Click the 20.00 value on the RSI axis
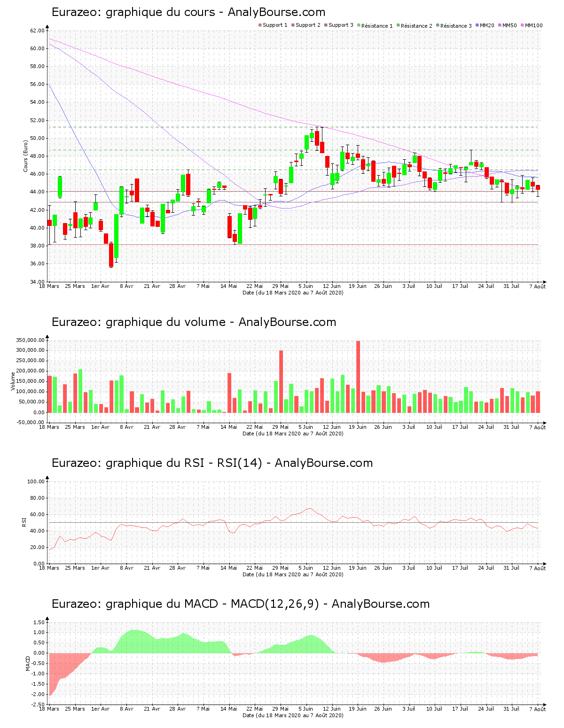 coord(37,547)
